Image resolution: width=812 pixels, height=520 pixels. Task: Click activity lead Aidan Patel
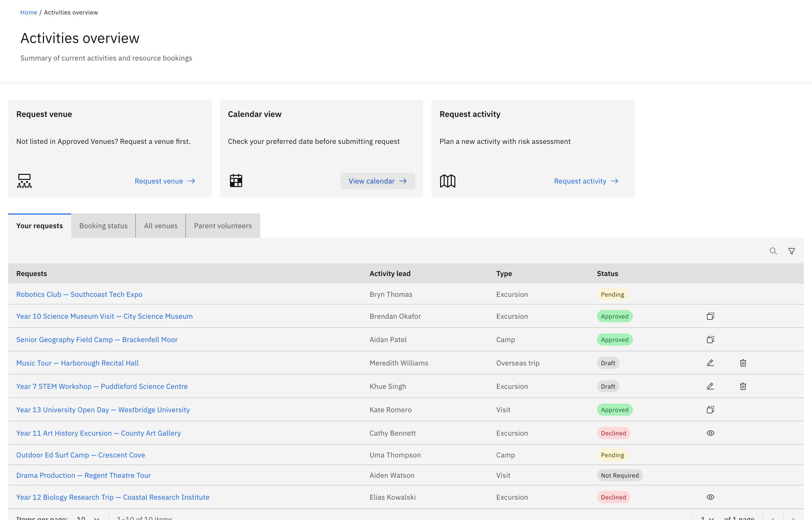(x=388, y=340)
